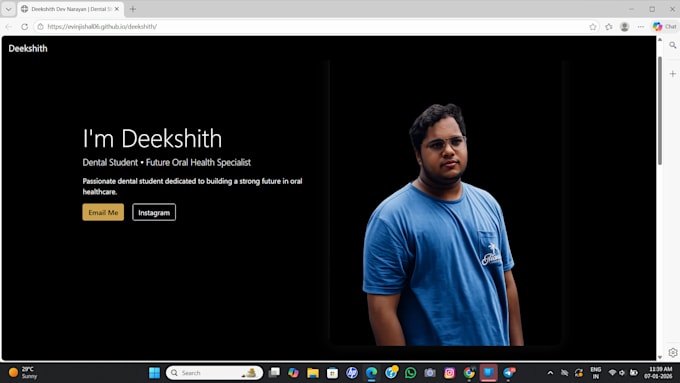Open the weather widget showing Sunny

pos(23,373)
